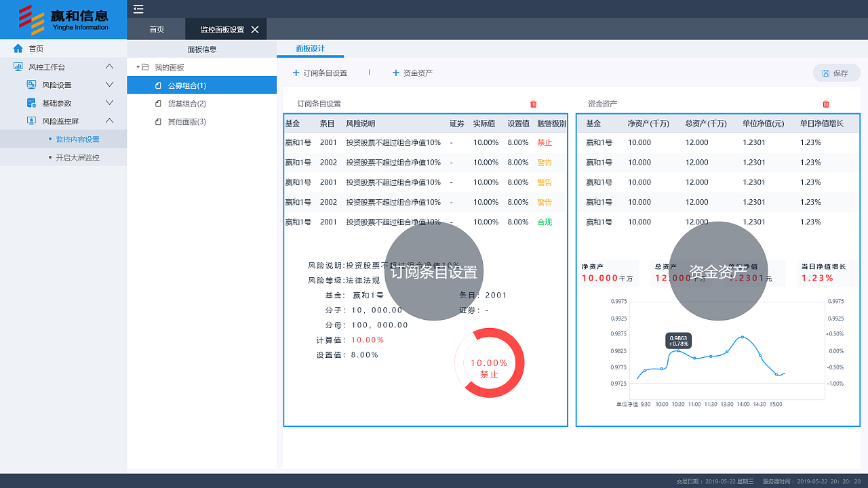
Task: Add 订阅条目设置 to the panel
Action: [320, 73]
